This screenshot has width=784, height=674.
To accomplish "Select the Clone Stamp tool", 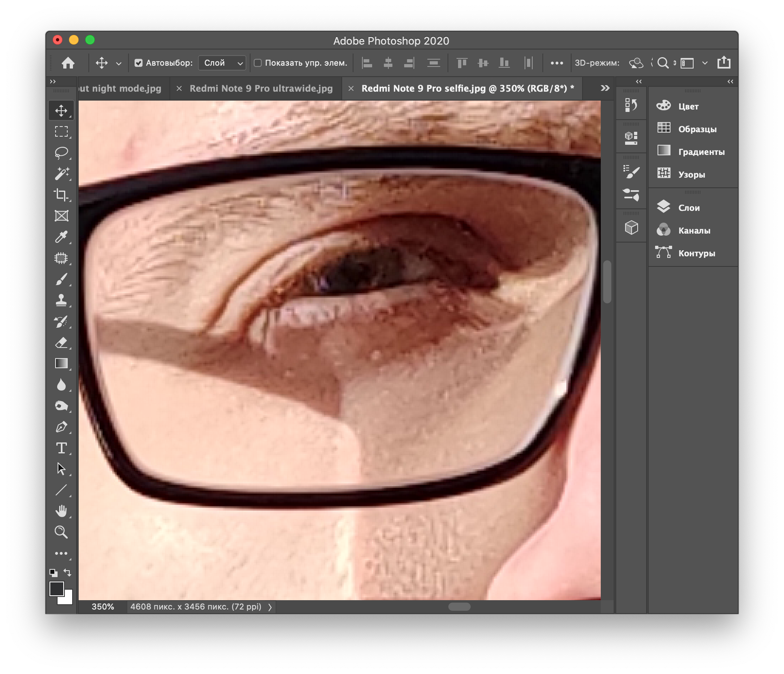I will point(61,300).
